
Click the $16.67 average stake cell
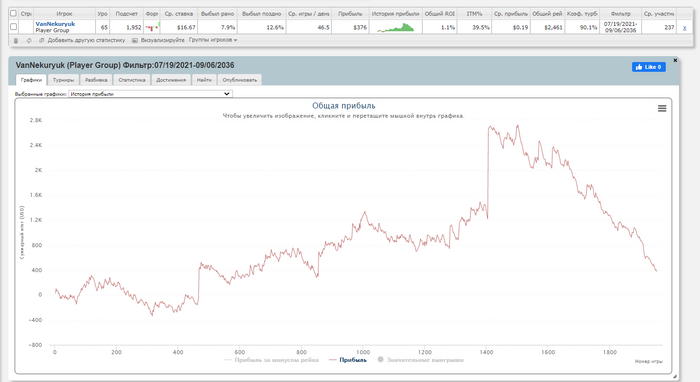[x=179, y=27]
